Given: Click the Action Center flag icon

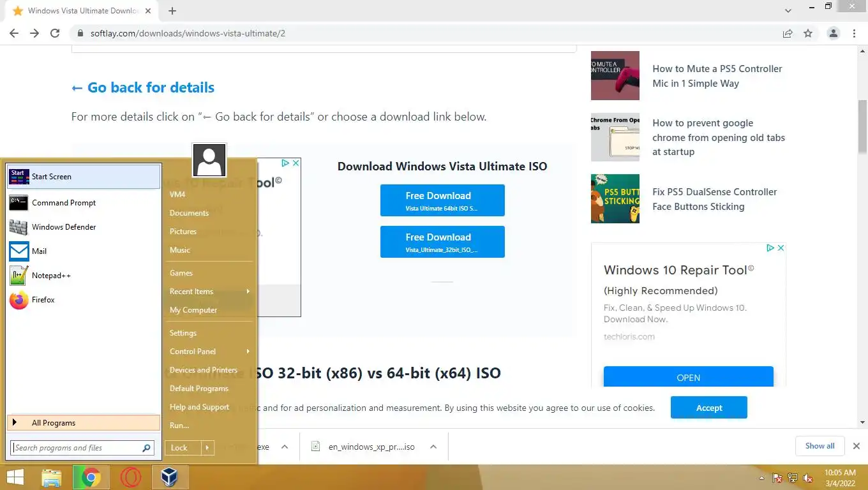Looking at the screenshot, I should [x=777, y=478].
